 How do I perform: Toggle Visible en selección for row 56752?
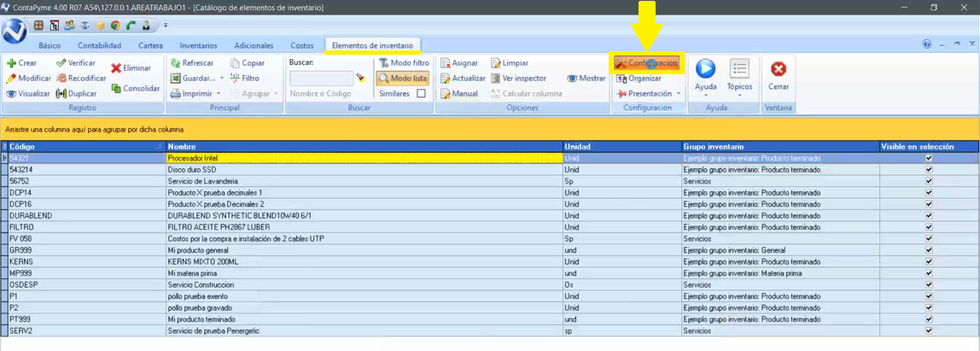pos(929,181)
